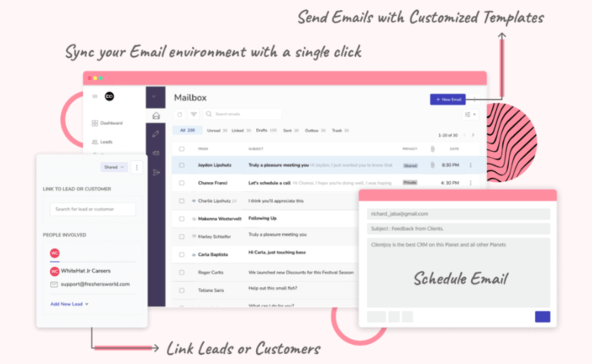Click attachment icon on Jaydon Lipshutz email
Image resolution: width=592 pixels, height=364 pixels.
[432, 165]
